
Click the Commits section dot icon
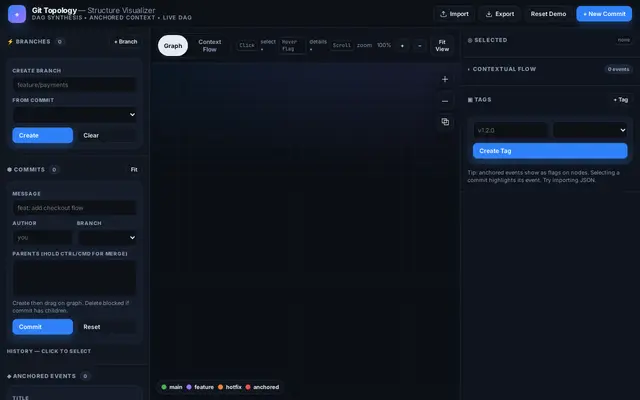[x=9, y=169]
